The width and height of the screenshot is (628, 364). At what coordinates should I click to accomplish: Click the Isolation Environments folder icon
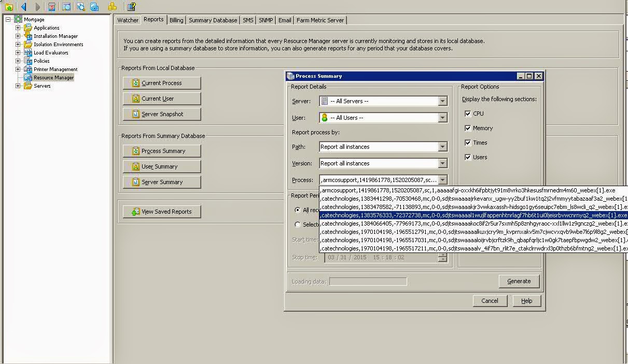[x=28, y=45]
